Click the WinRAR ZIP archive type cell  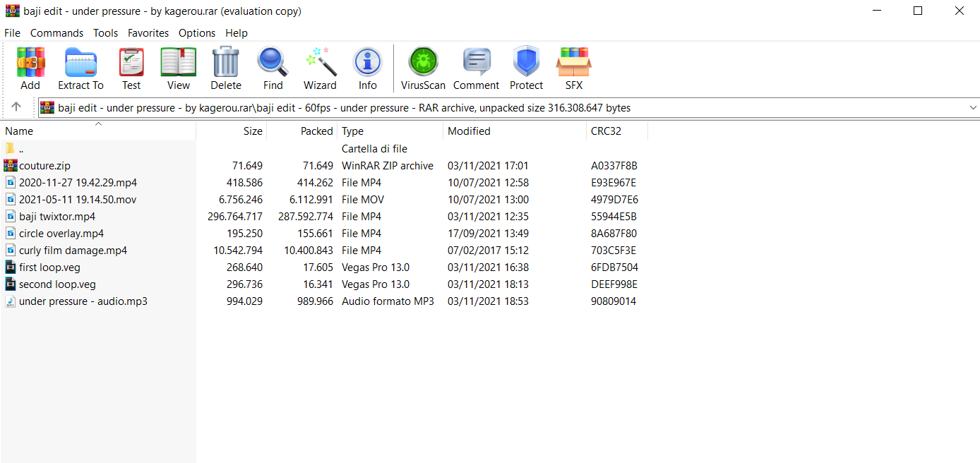(388, 166)
